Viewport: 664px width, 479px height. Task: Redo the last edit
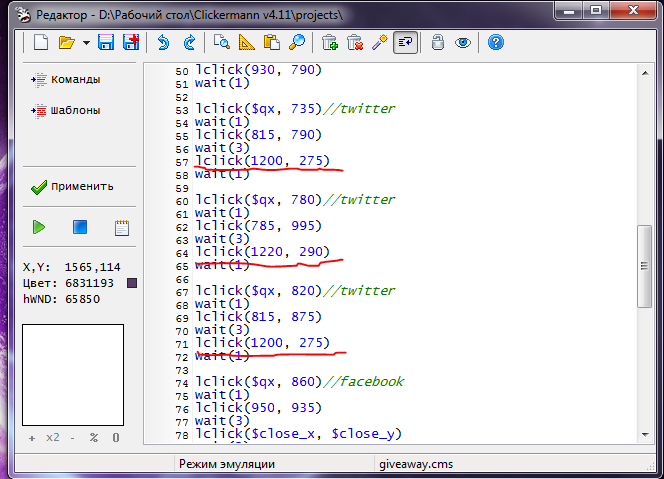[x=189, y=43]
